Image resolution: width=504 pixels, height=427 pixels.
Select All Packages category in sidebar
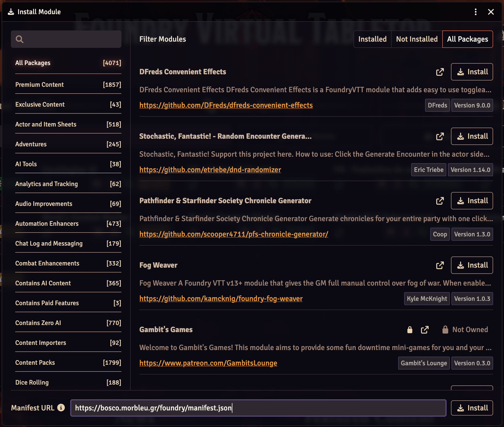tap(68, 63)
